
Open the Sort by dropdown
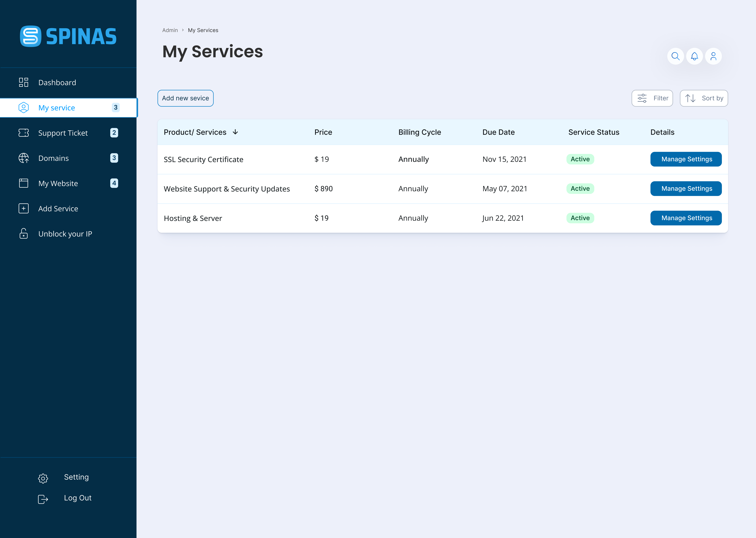(x=704, y=98)
